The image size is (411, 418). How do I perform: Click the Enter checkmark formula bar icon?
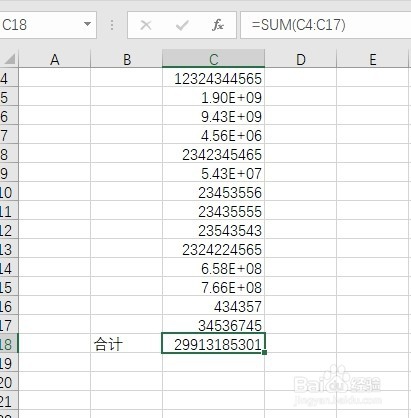point(182,25)
